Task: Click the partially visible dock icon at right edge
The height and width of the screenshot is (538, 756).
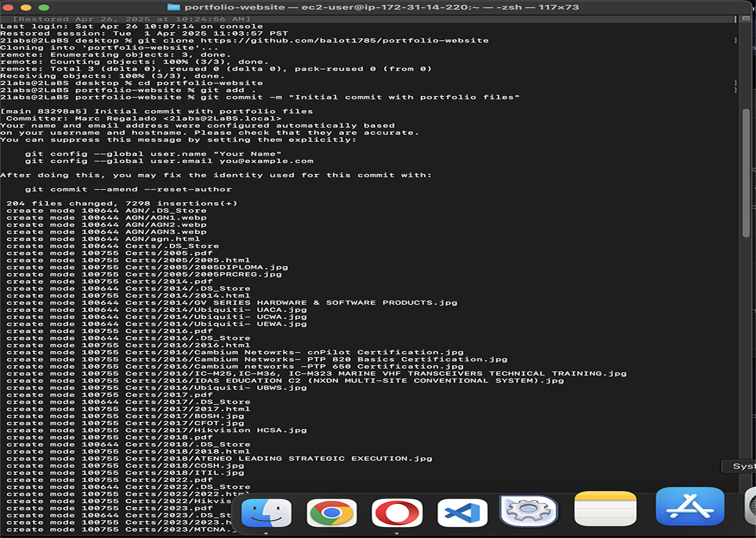Action: 751,506
